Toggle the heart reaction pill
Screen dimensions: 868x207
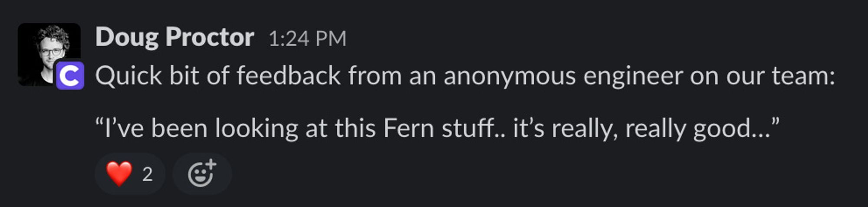point(130,174)
